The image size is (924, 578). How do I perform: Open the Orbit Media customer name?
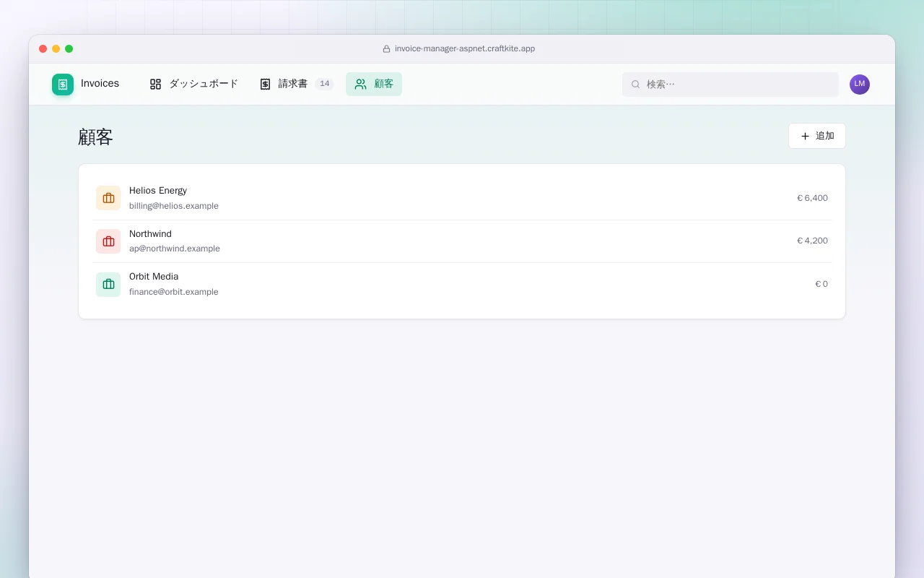tap(154, 277)
